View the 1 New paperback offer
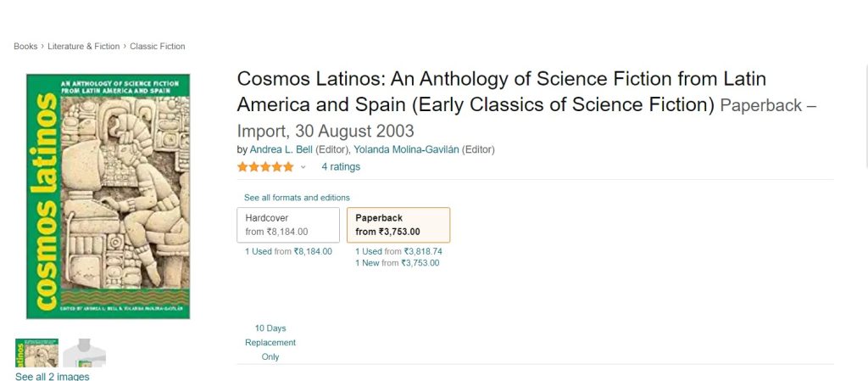The image size is (868, 381). tap(397, 263)
